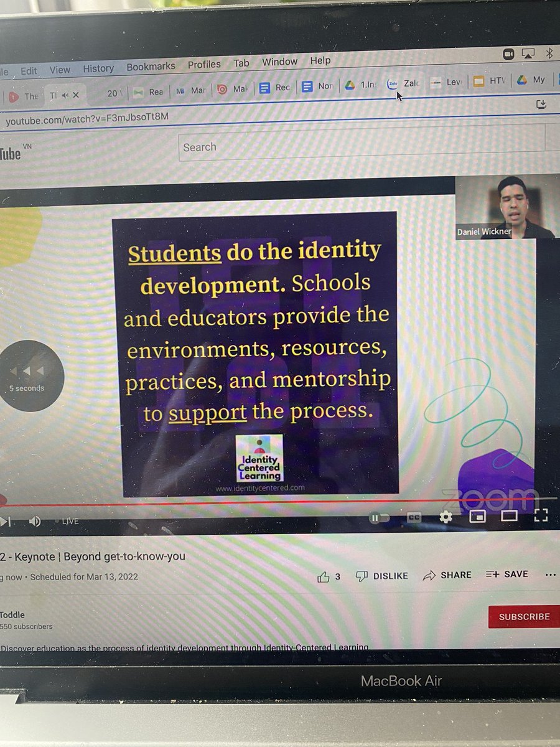The image size is (560, 747).
Task: Open the Toddle channel name link
Action: [x=12, y=614]
